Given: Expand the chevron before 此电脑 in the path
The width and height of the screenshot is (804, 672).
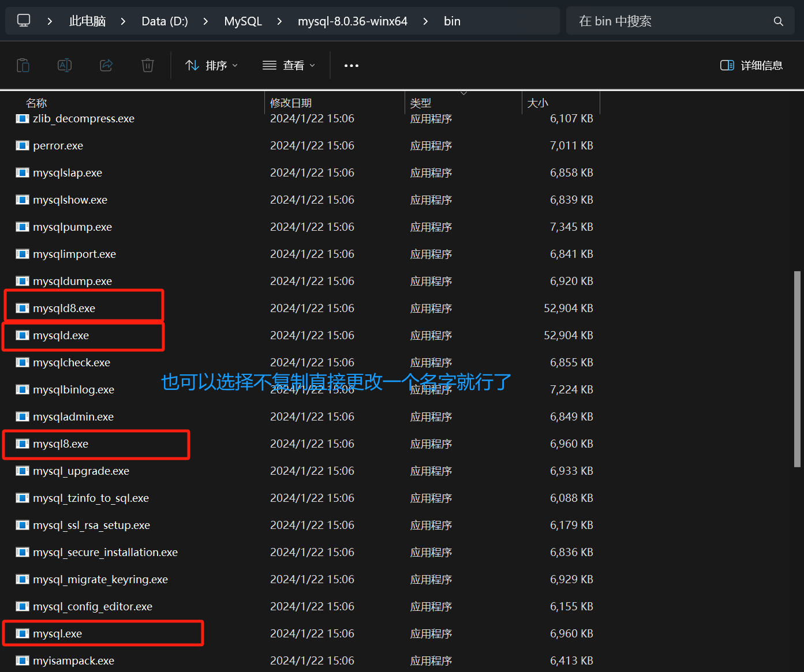Looking at the screenshot, I should (x=50, y=21).
